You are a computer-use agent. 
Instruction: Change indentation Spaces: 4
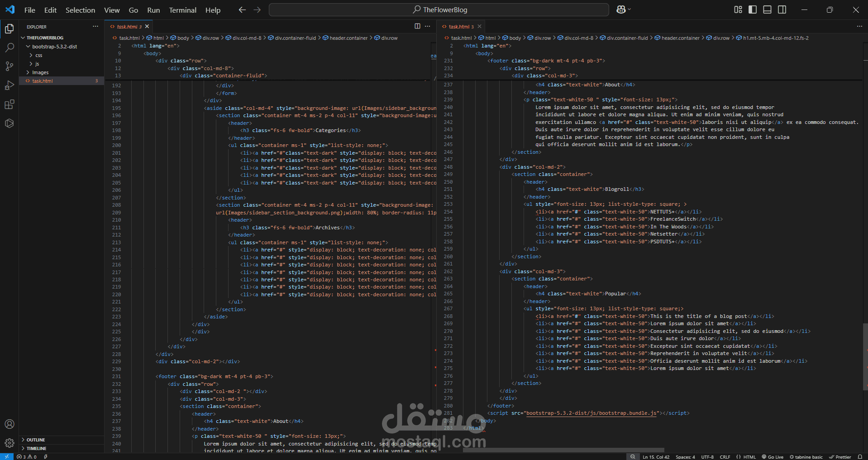[685, 457]
